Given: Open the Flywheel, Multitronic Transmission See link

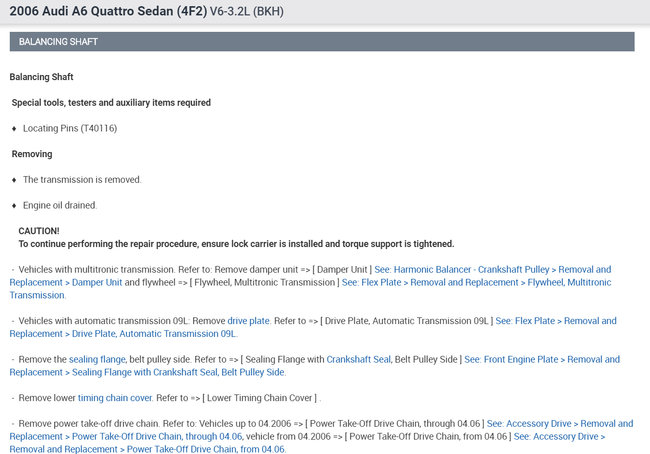Looking at the screenshot, I should coord(476,283).
